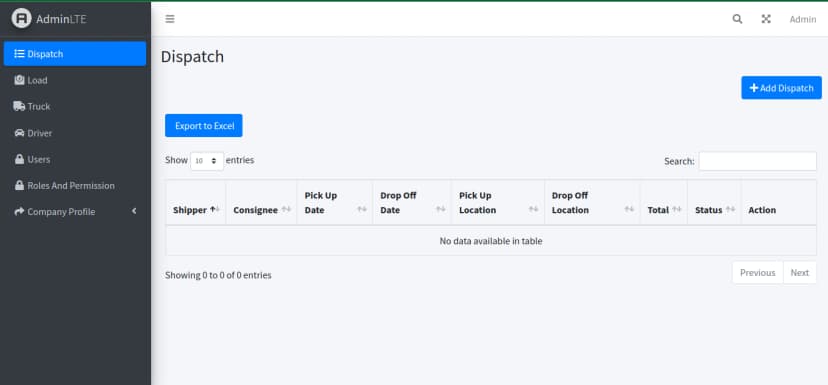The height and width of the screenshot is (385, 828).
Task: Click the Export to Excel button
Action: (204, 126)
